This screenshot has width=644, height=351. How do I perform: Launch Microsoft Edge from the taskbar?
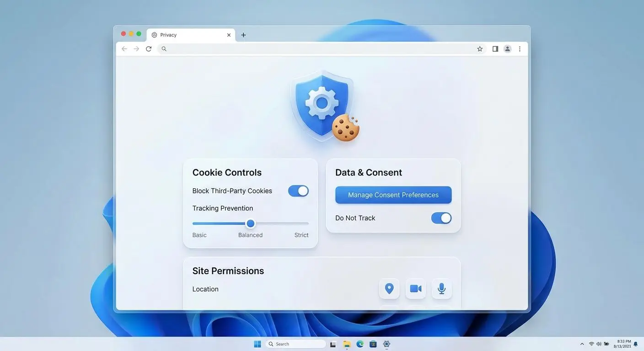[360, 344]
